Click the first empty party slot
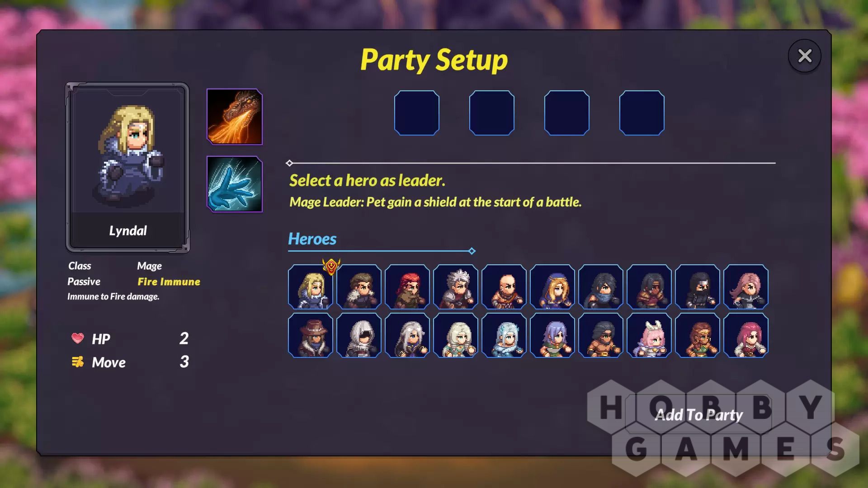 click(x=417, y=113)
